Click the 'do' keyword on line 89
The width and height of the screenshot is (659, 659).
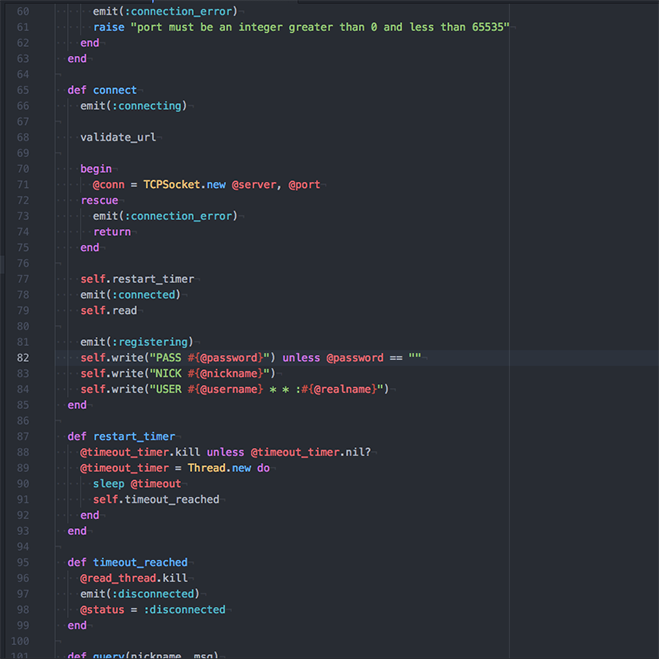pos(263,468)
